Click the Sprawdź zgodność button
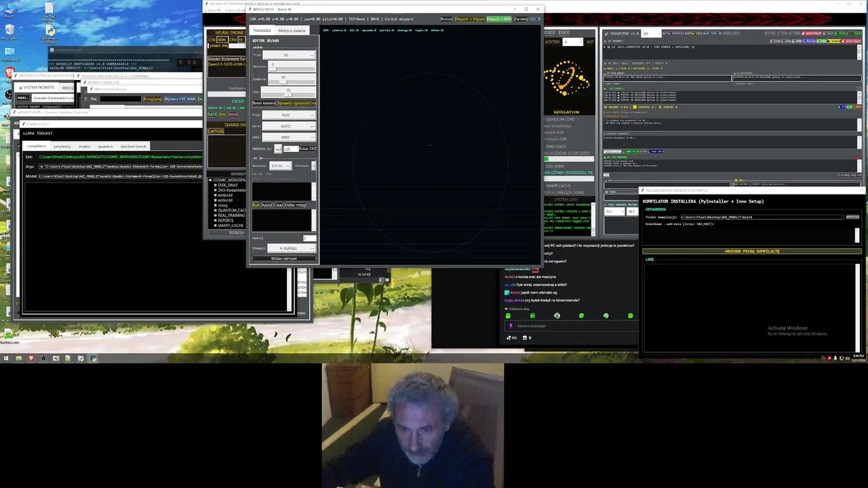Viewport: 868px width, 488px height. click(x=294, y=103)
